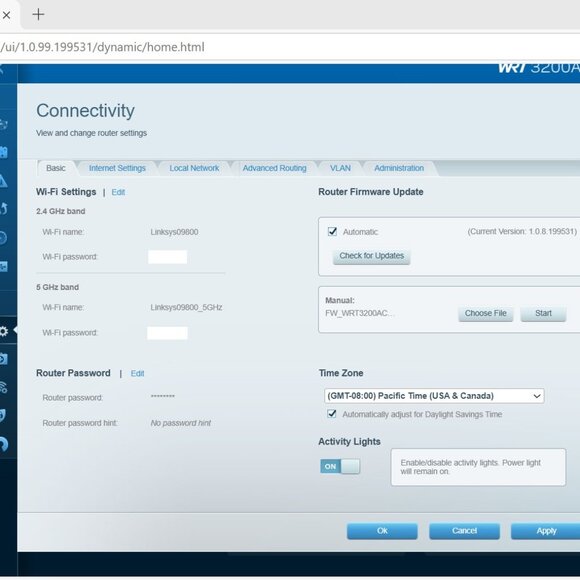Click the browser address bar URL

pos(102,47)
